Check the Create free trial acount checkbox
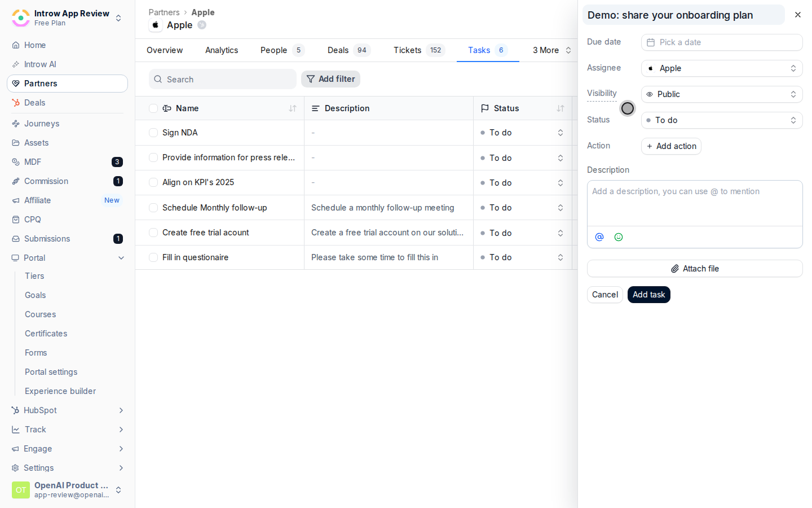The width and height of the screenshot is (812, 508). [153, 233]
